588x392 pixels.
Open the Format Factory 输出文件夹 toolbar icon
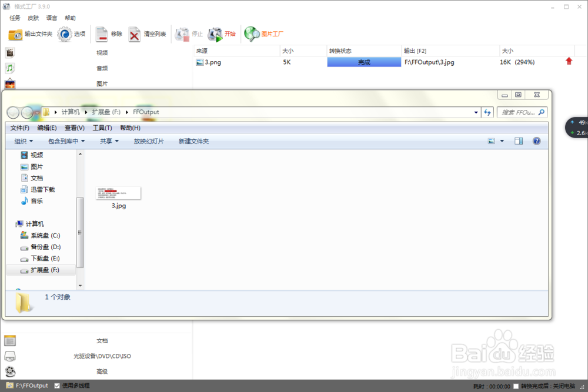pos(15,35)
